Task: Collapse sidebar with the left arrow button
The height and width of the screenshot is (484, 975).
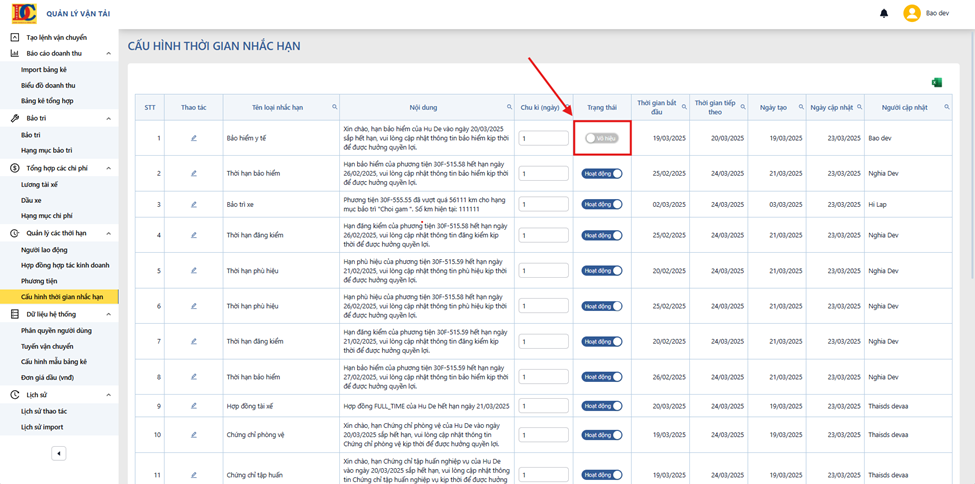Action: coord(58,454)
